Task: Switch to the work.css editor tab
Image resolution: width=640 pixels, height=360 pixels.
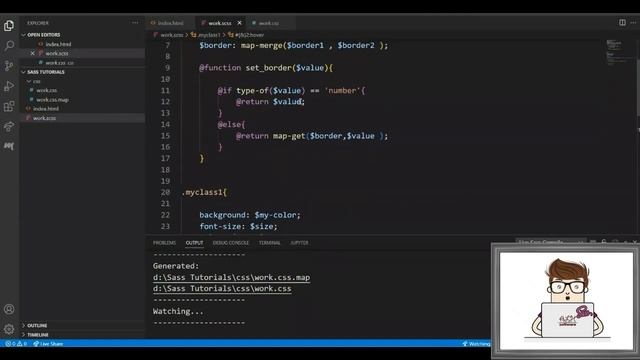Action: pyautogui.click(x=269, y=23)
